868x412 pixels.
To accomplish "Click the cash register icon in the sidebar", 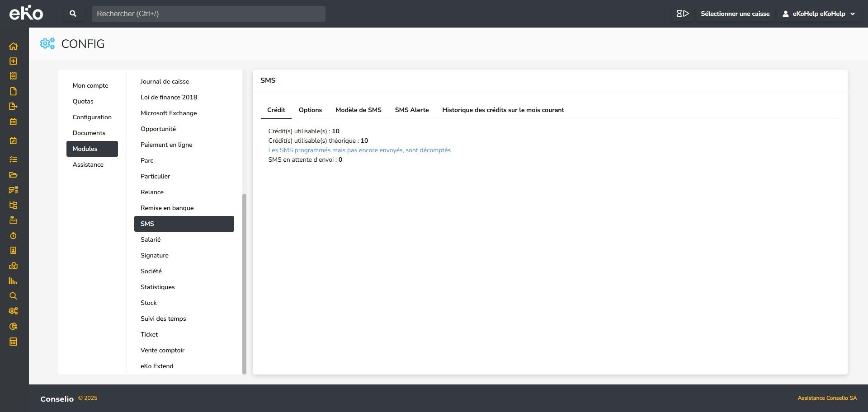I will [13, 220].
